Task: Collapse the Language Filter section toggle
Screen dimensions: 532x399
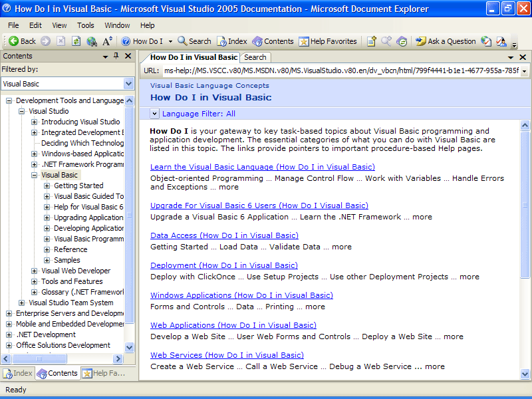Action: (154, 114)
